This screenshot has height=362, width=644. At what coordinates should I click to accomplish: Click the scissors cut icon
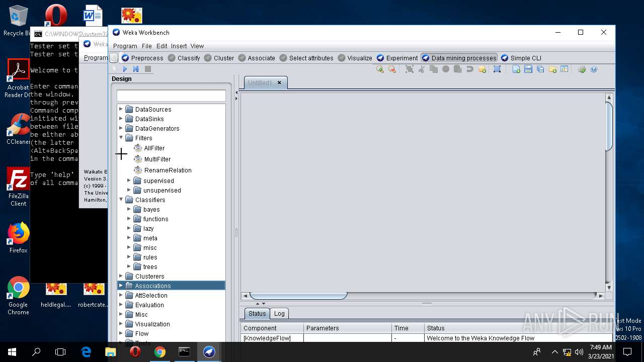pyautogui.click(x=422, y=69)
